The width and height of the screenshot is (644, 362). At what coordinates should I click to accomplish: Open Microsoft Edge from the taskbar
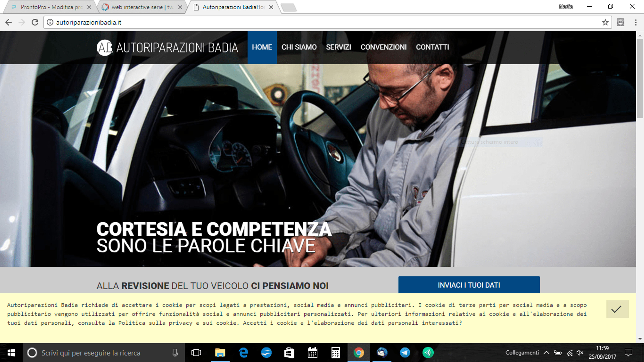pos(243,352)
